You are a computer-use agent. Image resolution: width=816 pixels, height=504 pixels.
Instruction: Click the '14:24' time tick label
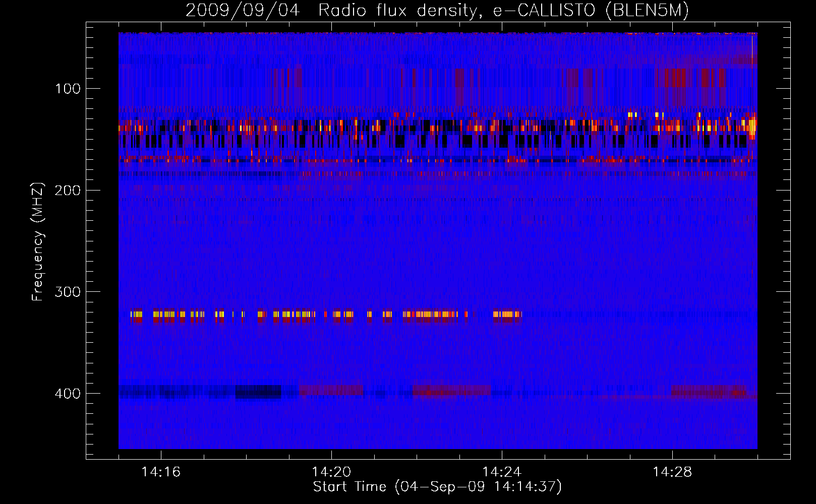(x=502, y=472)
